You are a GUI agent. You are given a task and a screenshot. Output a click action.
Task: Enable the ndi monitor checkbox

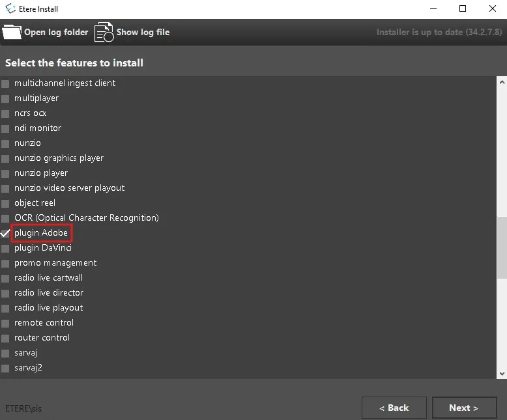(x=5, y=128)
